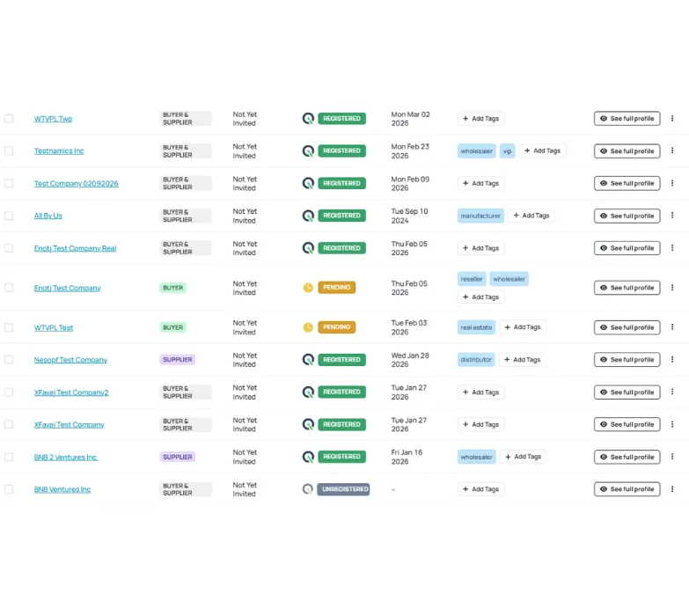Open the WTVPL Two company link

pos(53,119)
